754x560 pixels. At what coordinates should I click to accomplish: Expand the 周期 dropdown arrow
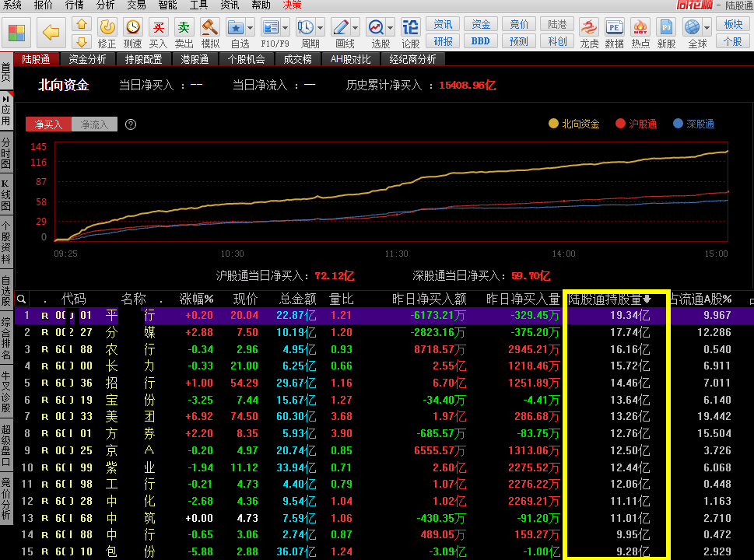pyautogui.click(x=321, y=28)
